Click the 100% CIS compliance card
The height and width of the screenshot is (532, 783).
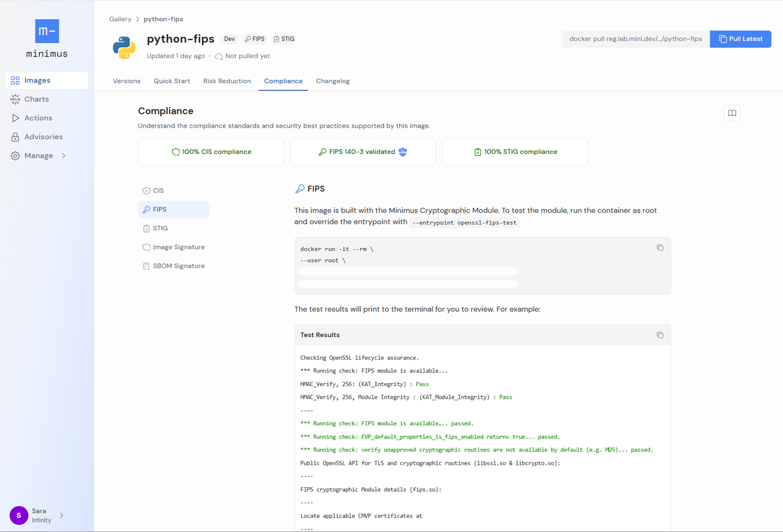211,152
